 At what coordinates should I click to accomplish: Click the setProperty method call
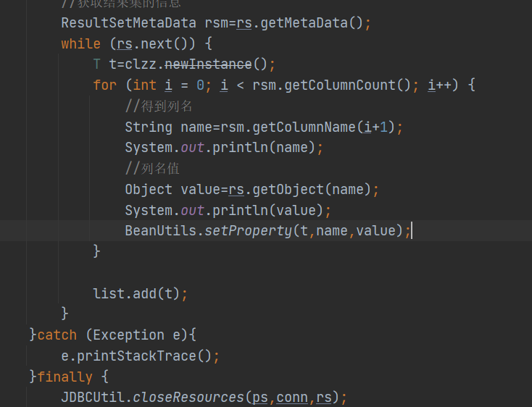(248, 231)
